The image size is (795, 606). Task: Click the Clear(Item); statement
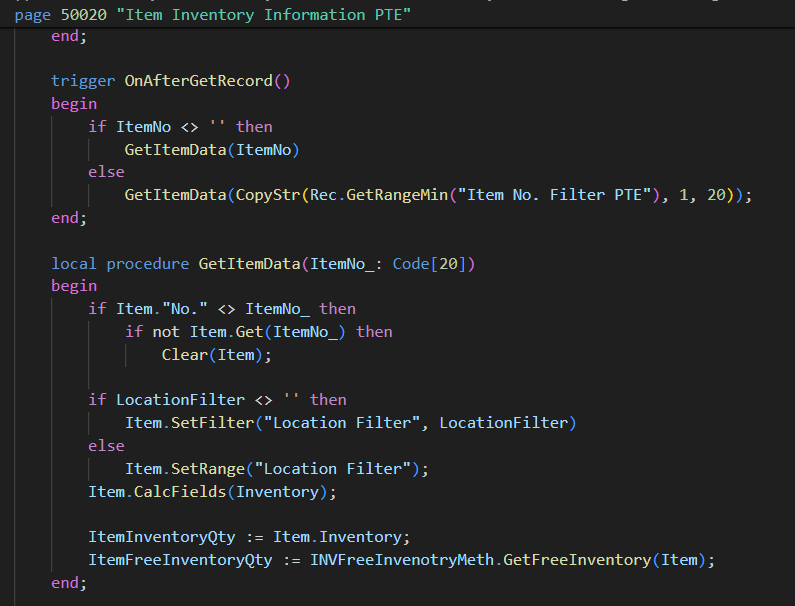tap(216, 354)
